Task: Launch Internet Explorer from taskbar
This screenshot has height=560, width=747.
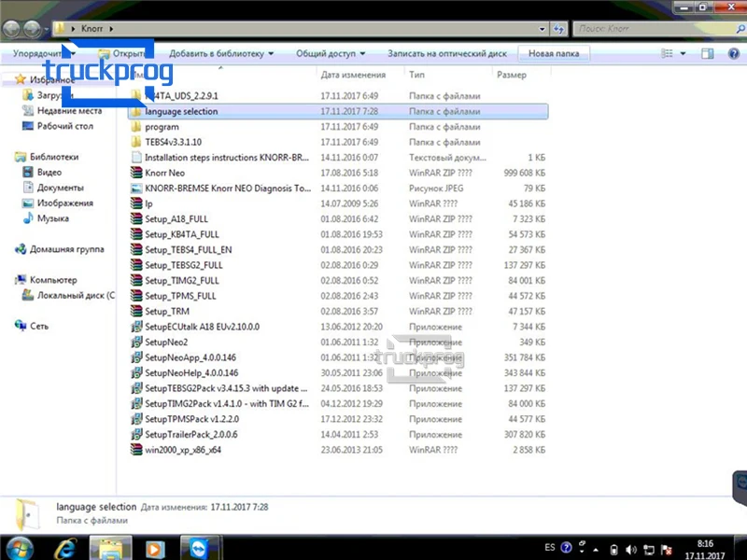Action: coord(65,549)
